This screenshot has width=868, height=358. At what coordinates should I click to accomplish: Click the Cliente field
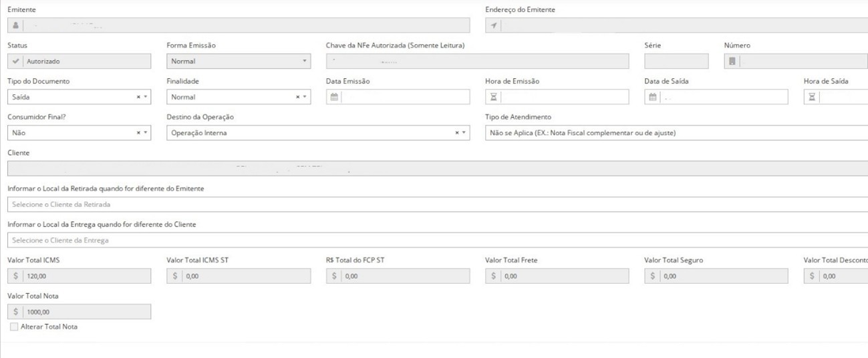coord(437,168)
